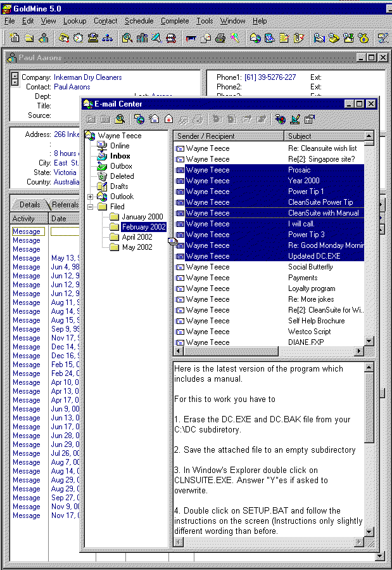
Task: Open the Tools menu
Action: pos(205,21)
